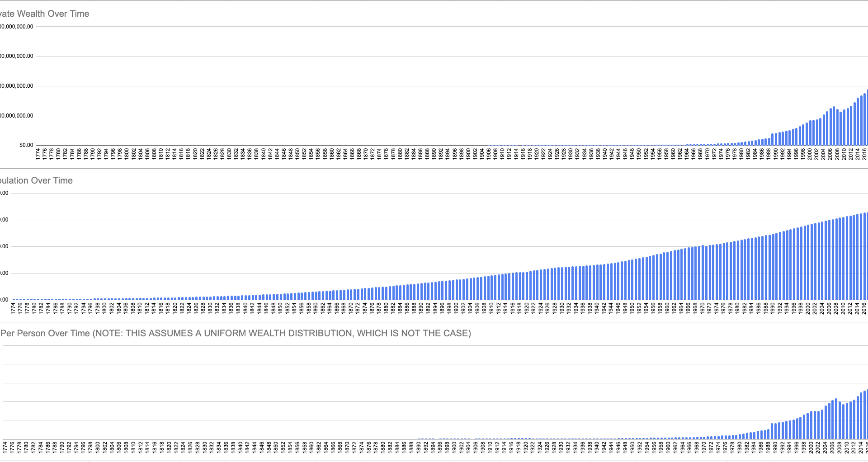Screen dimensions: 868x462
Task: Click the empty area above wealth chart bars
Action: tap(407, 68)
